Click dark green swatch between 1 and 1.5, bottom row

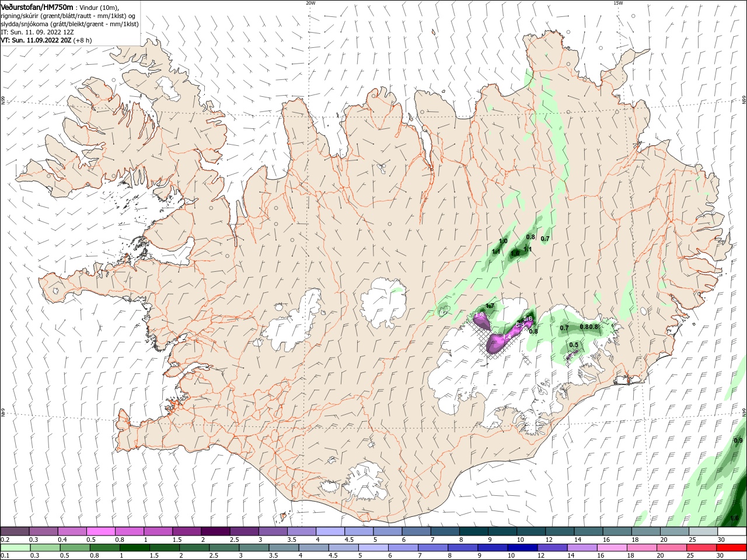coord(135,547)
